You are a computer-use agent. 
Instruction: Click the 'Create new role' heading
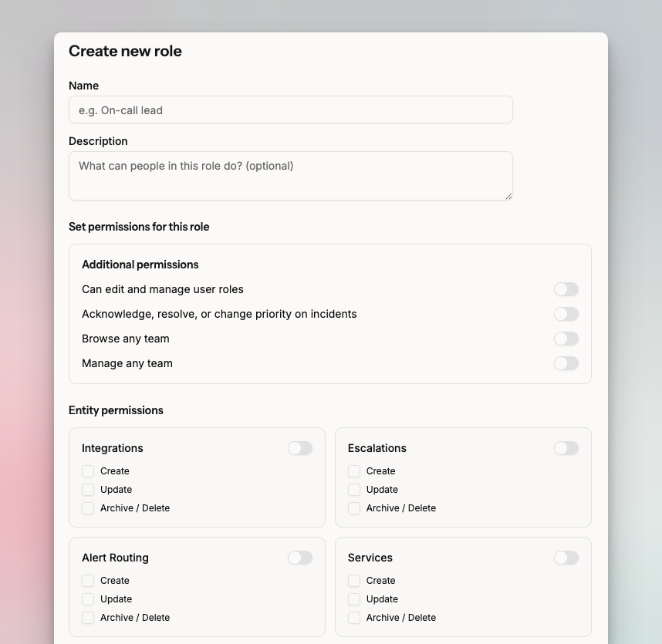[x=125, y=51]
